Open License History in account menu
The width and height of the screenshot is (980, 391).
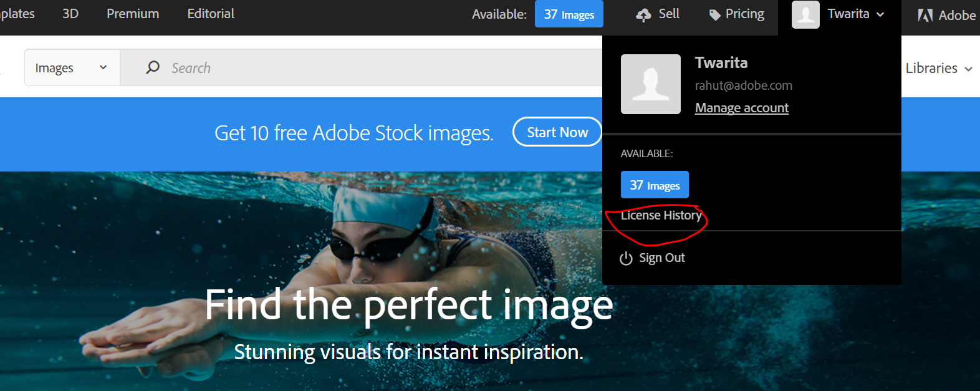tap(661, 215)
